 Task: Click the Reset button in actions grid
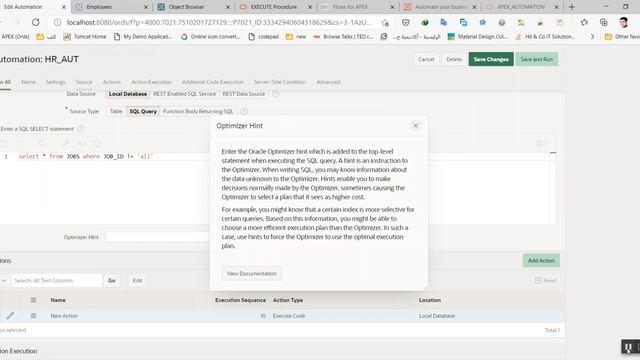[x=546, y=280]
